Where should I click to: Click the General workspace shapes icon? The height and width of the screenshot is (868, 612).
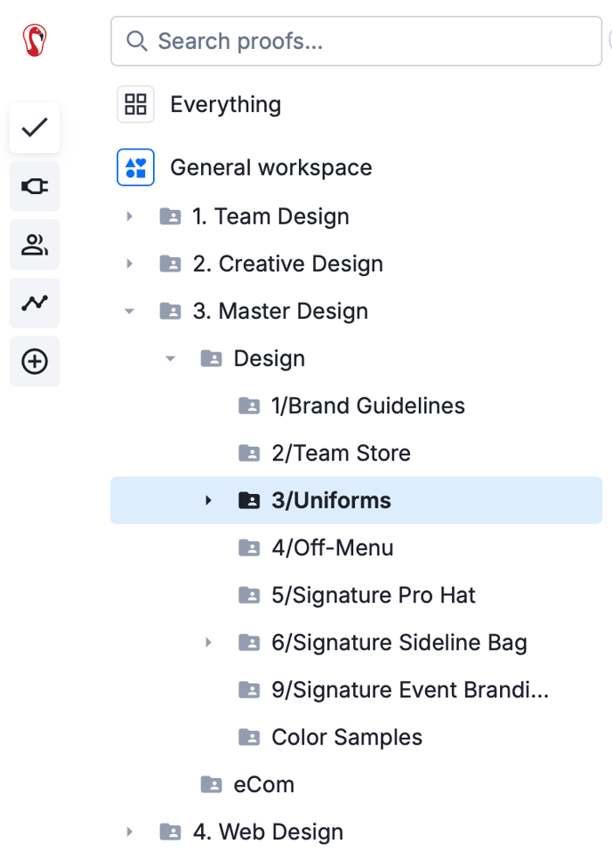click(135, 167)
